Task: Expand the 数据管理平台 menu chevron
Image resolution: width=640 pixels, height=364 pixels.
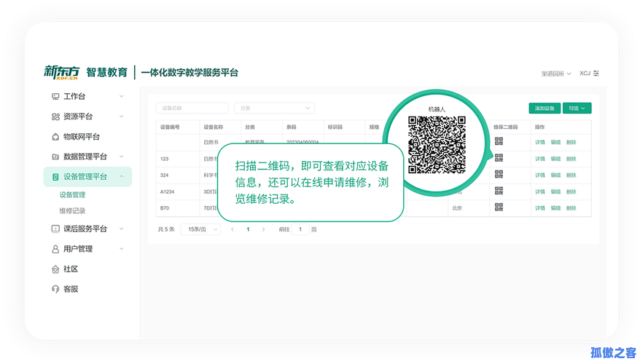Action: [x=121, y=157]
